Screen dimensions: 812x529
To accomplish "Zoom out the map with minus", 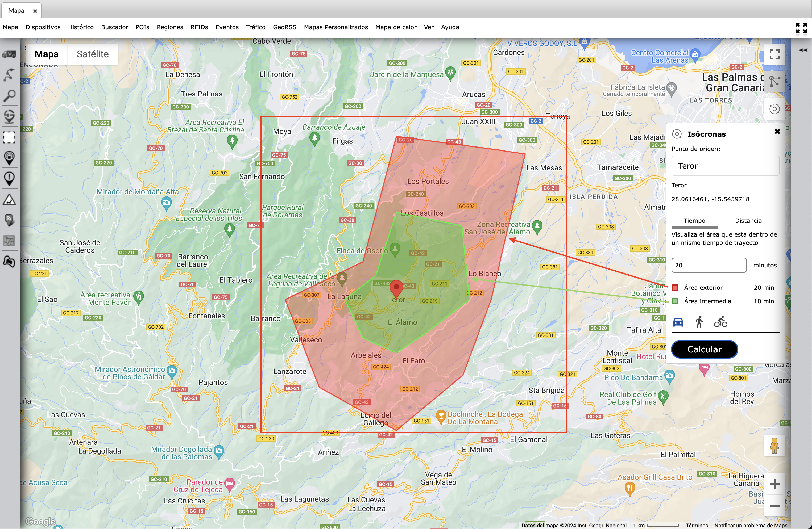I will (774, 506).
